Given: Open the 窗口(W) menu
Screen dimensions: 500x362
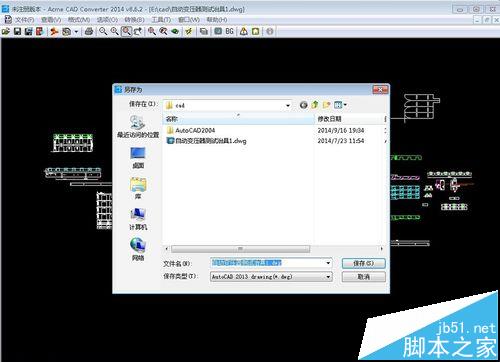Looking at the screenshot, I should 189,20.
